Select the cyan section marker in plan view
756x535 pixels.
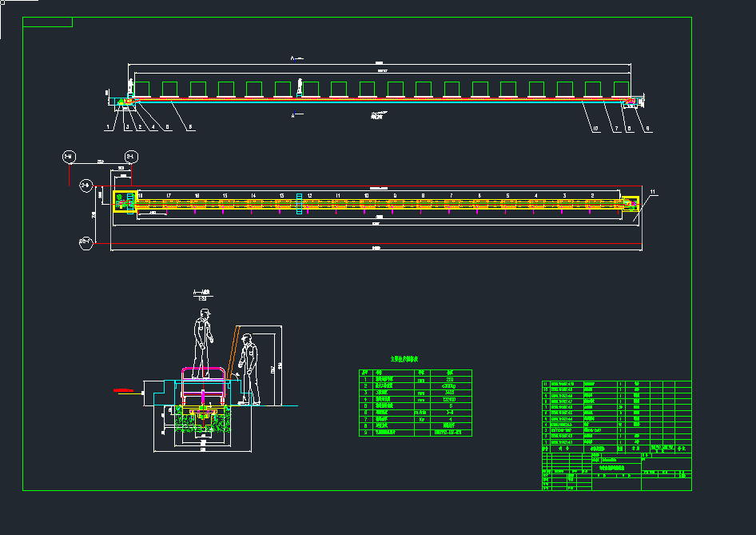click(300, 203)
